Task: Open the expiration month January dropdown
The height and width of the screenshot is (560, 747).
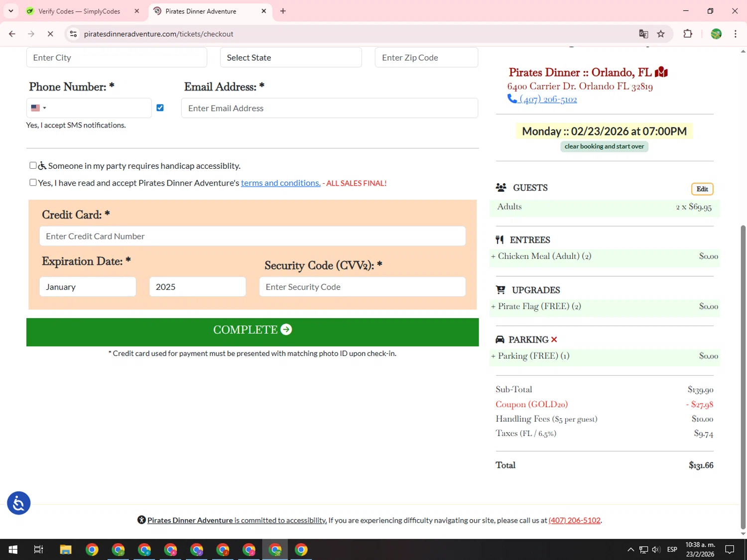Action: 88,287
